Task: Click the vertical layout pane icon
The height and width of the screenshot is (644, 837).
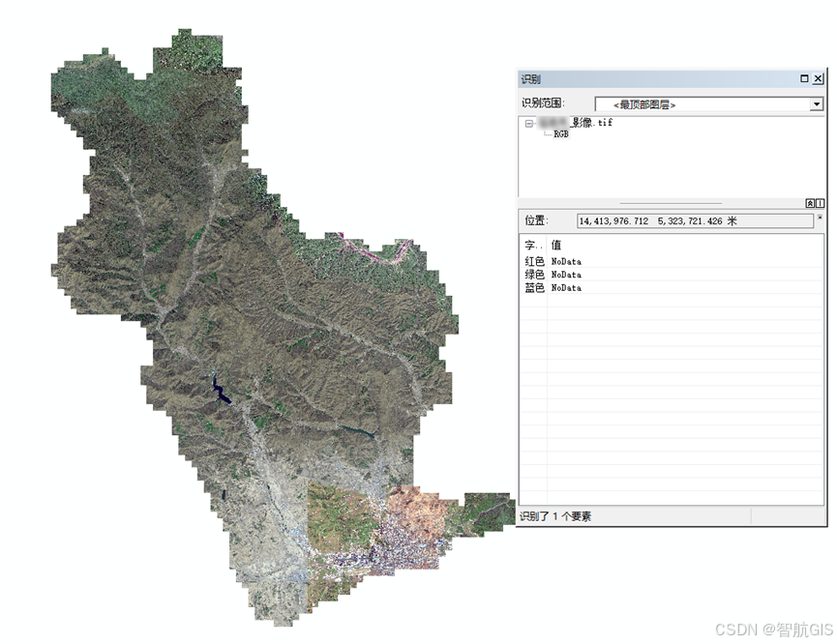Action: [x=820, y=203]
